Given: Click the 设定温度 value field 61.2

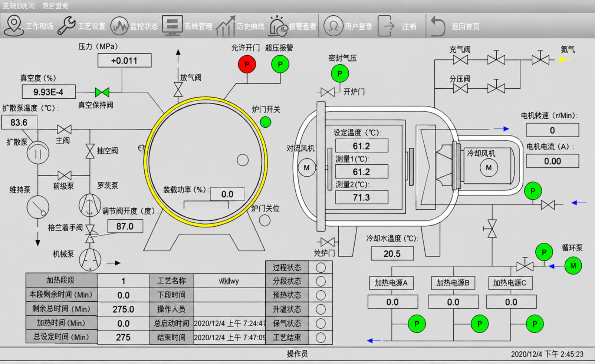Looking at the screenshot, I should (x=362, y=146).
